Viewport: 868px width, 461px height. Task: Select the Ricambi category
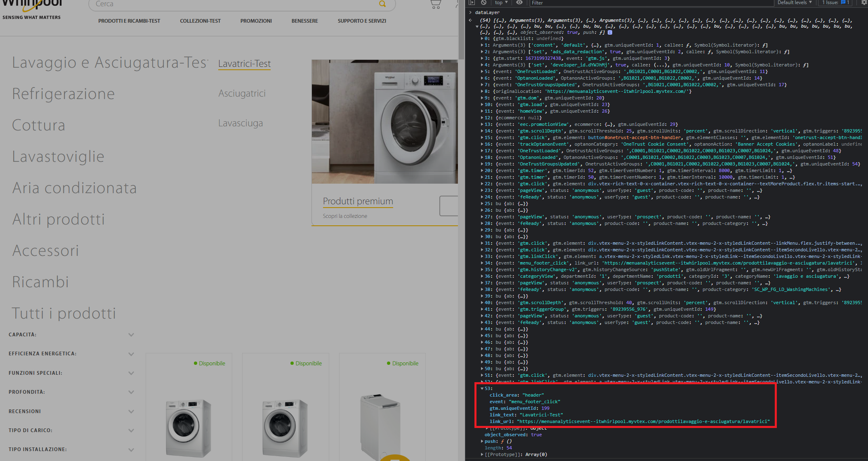40,282
